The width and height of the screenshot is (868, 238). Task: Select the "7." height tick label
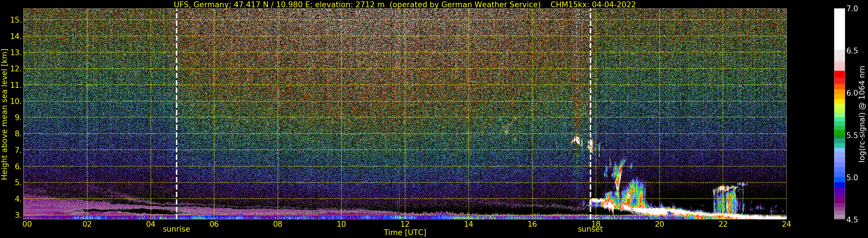point(18,150)
